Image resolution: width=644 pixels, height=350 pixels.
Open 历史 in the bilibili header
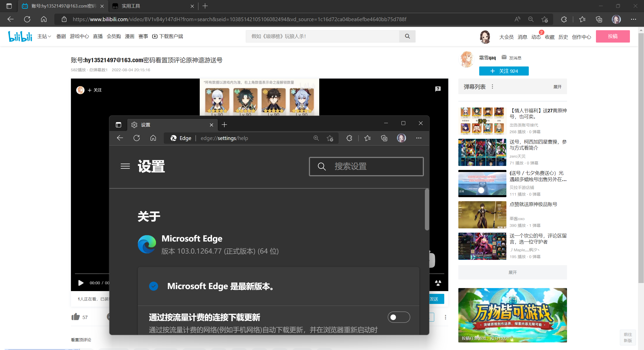[x=563, y=37]
